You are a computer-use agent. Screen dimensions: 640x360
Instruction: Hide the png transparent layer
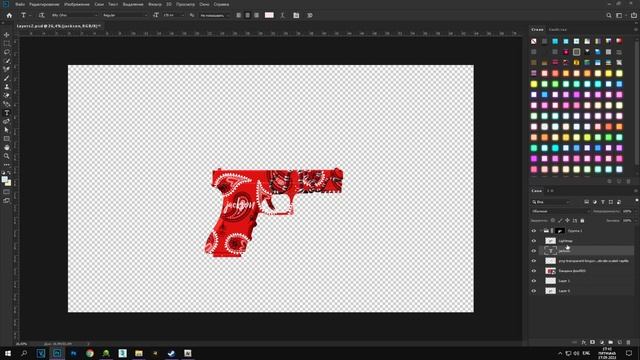click(533, 261)
